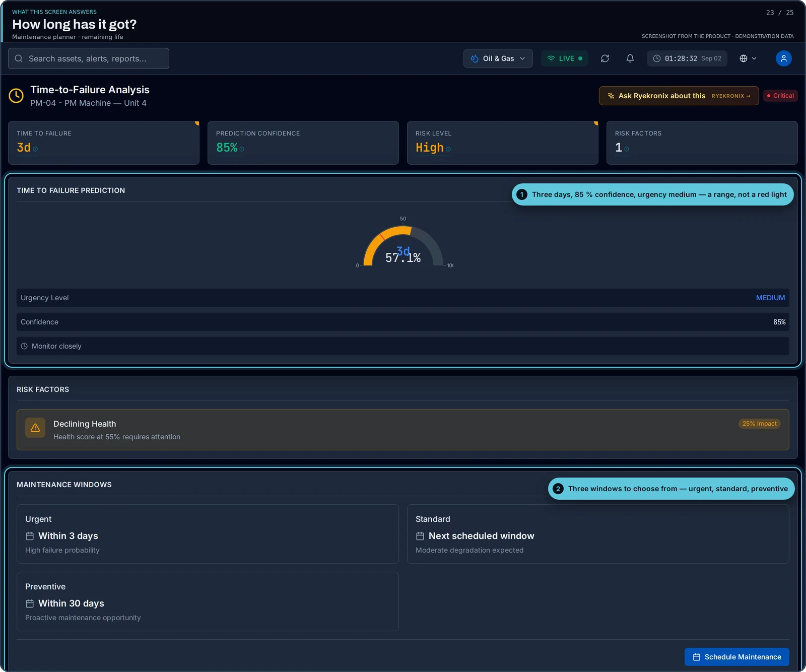Click the Time-to-Failure clock icon
The width and height of the screenshot is (806, 672).
pos(16,96)
